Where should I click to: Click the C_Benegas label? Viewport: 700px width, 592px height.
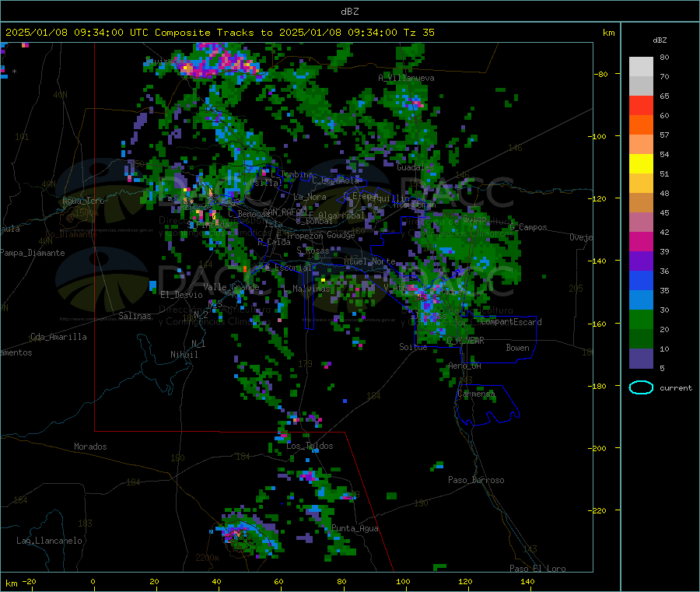coord(249,214)
